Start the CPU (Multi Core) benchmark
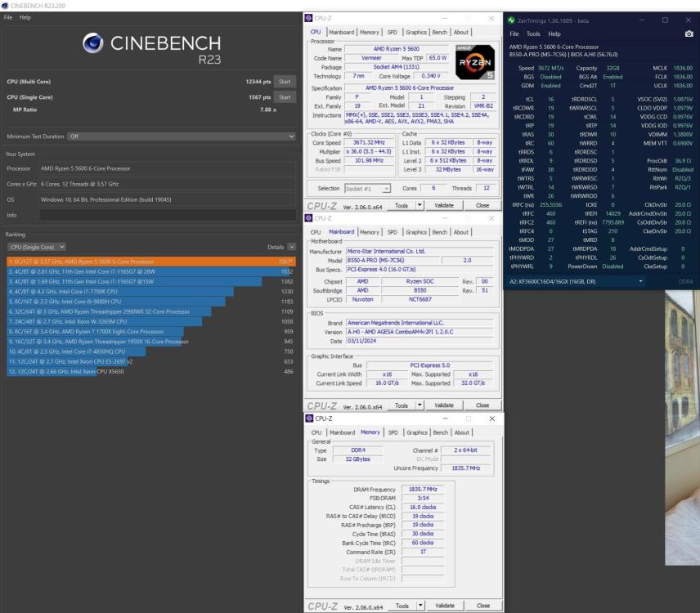Screen dimensions: 700x613 click(x=285, y=82)
